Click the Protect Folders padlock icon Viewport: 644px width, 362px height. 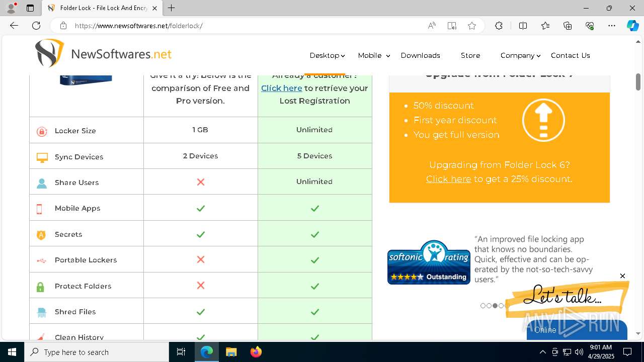coord(40,287)
